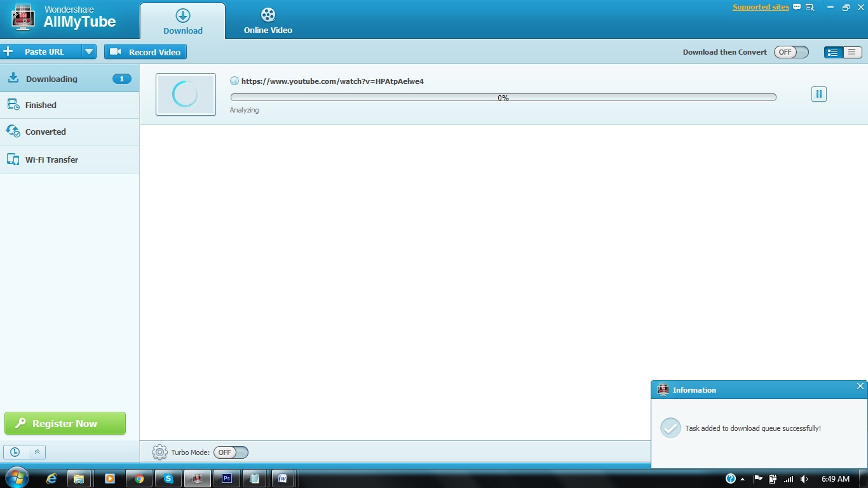Launch Internet Explorer from taskbar
Screen dimensions: 868x488
51,478
